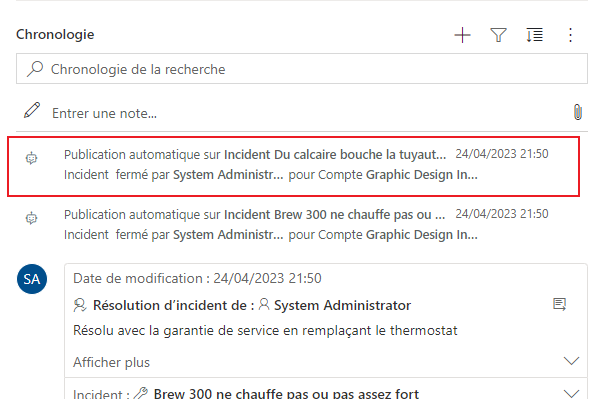This screenshot has height=399, width=605.
Task: Open record icon on Résolution d'incident card
Action: [559, 304]
